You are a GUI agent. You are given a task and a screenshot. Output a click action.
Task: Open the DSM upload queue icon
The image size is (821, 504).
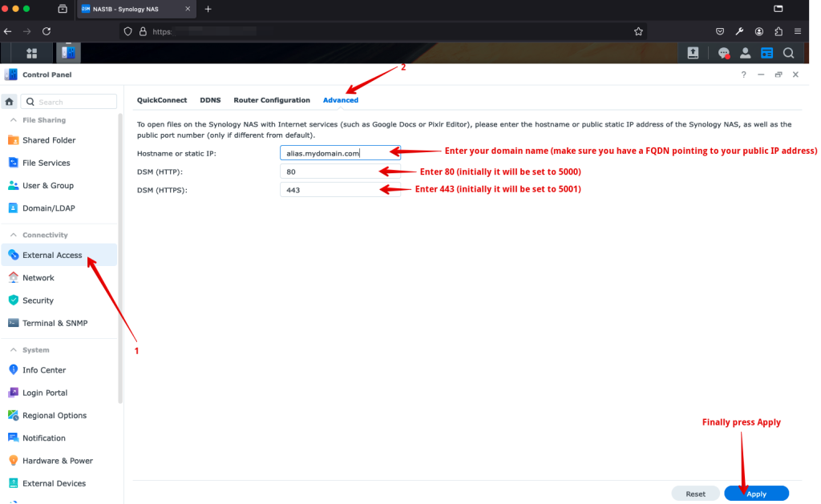coord(693,53)
